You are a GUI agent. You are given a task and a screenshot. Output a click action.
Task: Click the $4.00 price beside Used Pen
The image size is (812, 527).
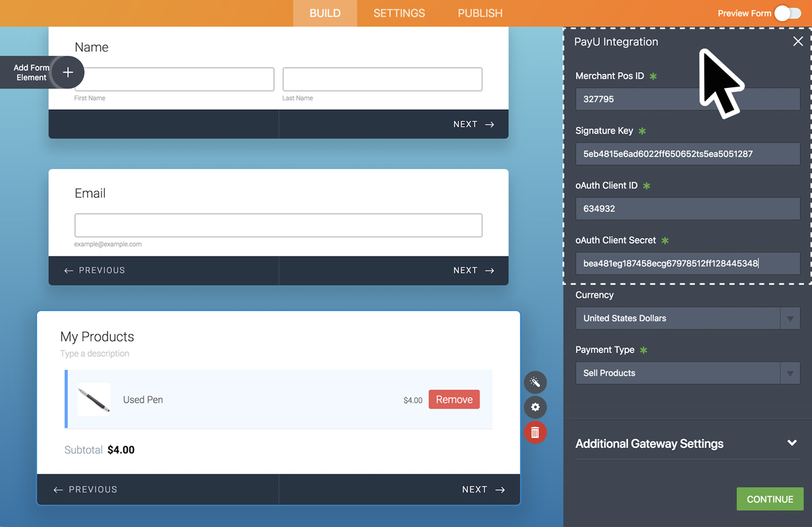click(413, 400)
